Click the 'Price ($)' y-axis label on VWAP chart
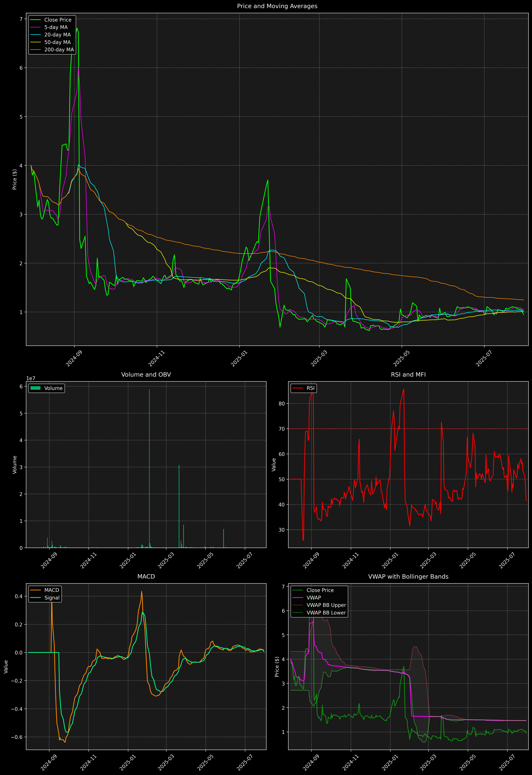 pyautogui.click(x=277, y=667)
